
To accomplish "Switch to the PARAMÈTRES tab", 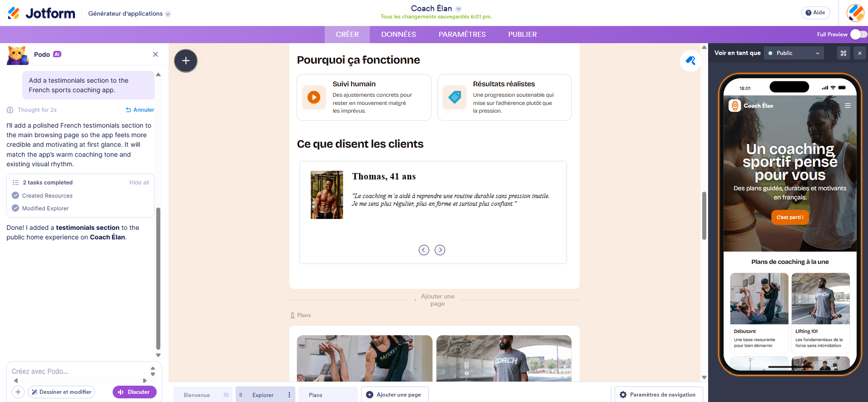I will click(x=462, y=35).
